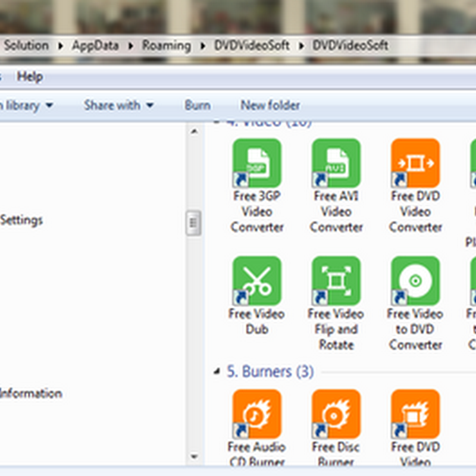
Task: Create a New folder
Action: click(270, 105)
